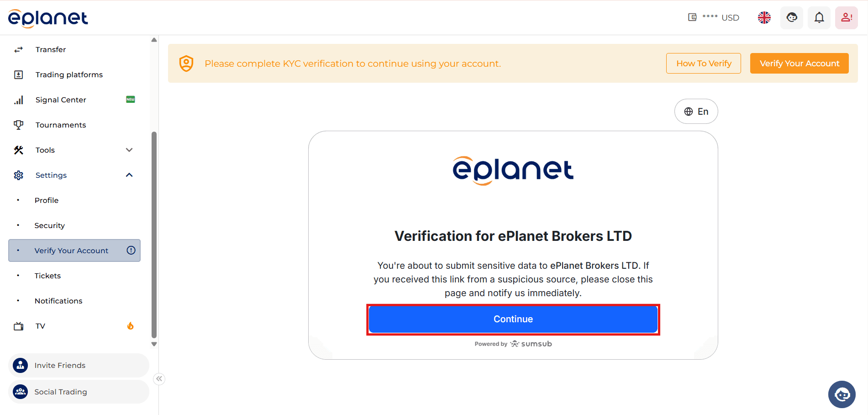Open Notifications under Settings
Image resolution: width=868 pixels, height=415 pixels.
[x=58, y=301]
